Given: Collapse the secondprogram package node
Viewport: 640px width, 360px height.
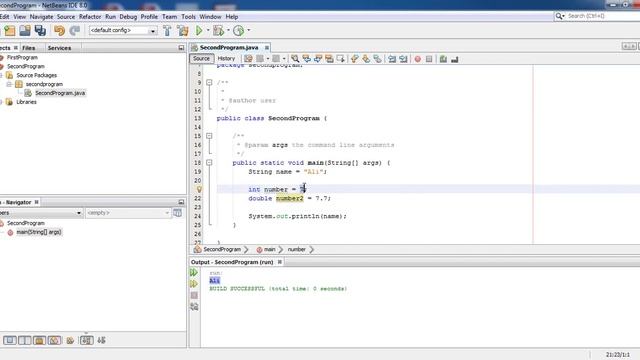Looking at the screenshot, I should click(x=9, y=84).
